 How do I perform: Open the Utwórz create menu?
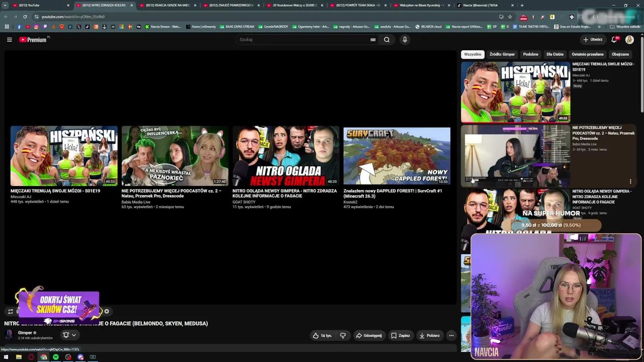[x=593, y=40]
